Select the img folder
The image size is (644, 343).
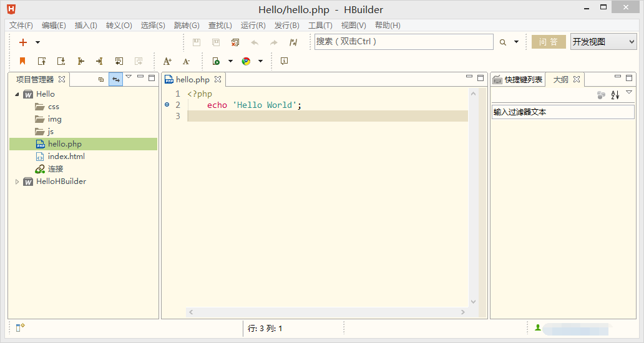[55, 119]
